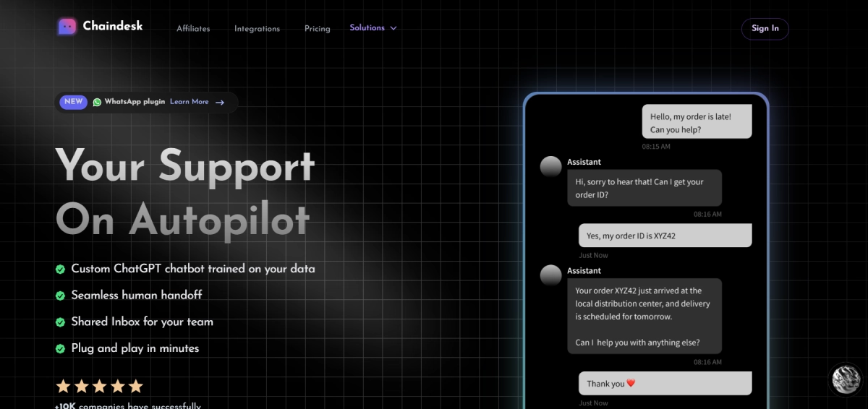868x409 pixels.
Task: Open the Pricing page
Action: pos(317,29)
